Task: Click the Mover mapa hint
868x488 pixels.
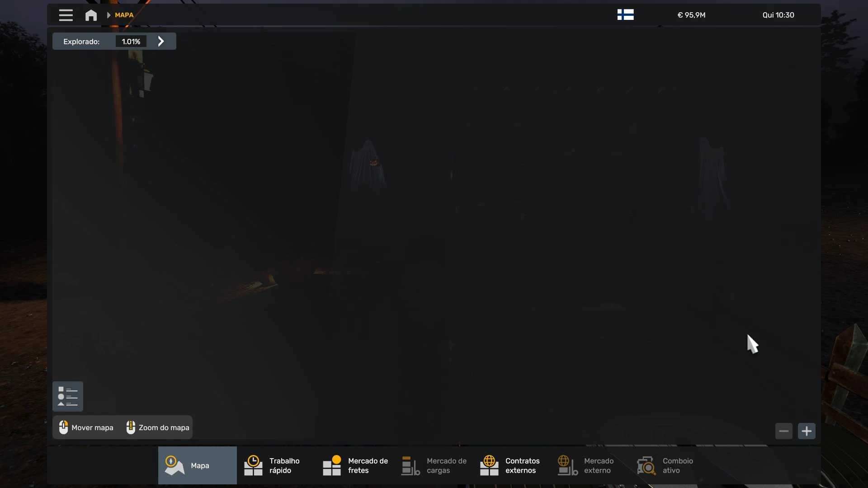Action: [86, 427]
